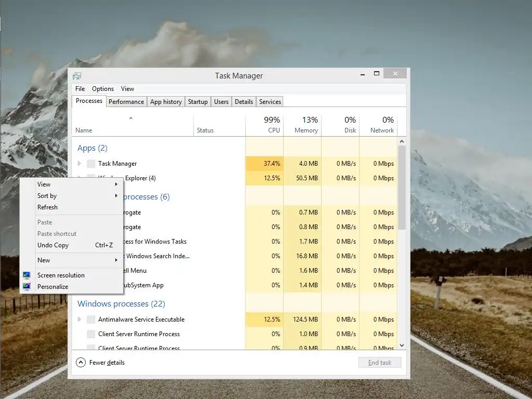The image size is (532, 399).
Task: Click the Screen resolution monitor icon
Action: (27, 275)
